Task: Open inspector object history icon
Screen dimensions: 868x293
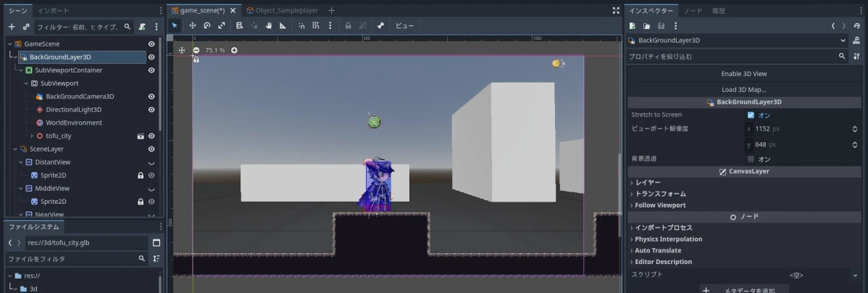Action: 856,25
